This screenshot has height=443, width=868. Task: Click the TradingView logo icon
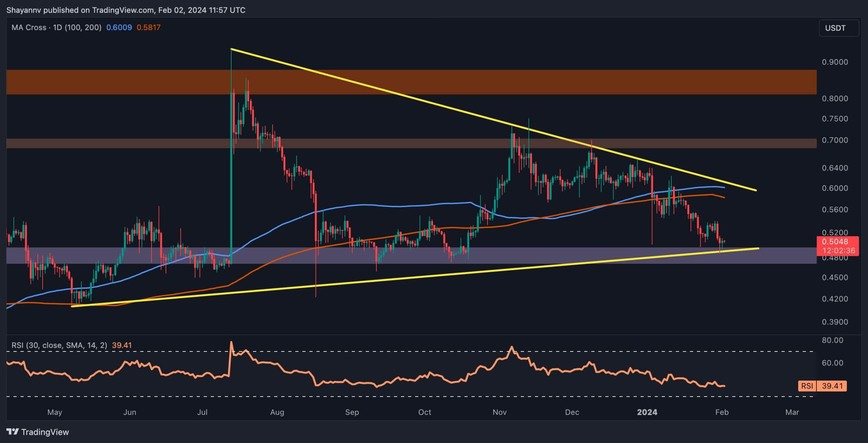click(13, 431)
